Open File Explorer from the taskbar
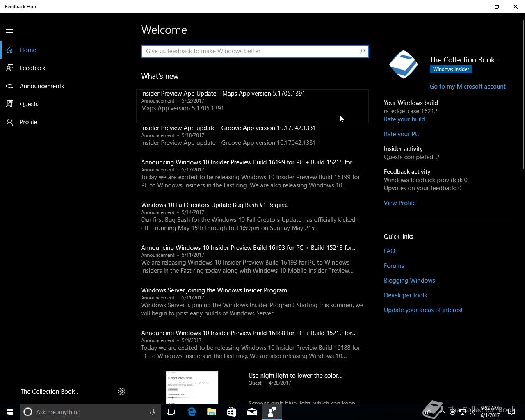This screenshot has height=420, width=525. 212,412
